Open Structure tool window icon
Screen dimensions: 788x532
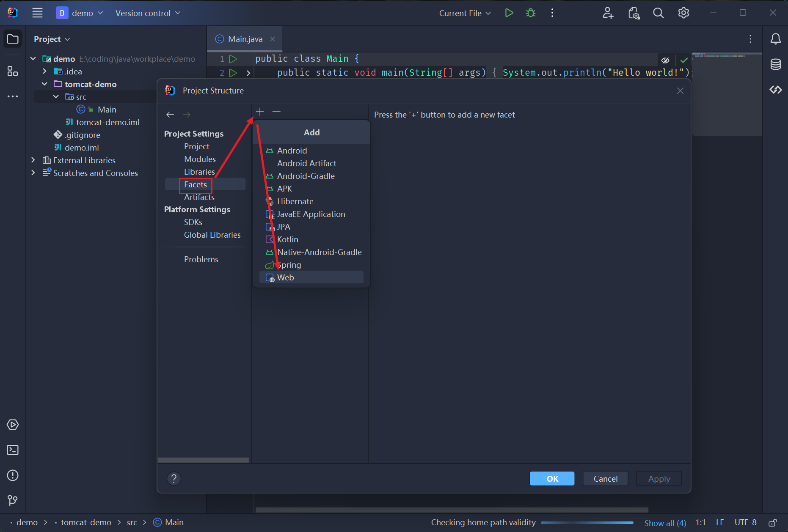point(13,71)
